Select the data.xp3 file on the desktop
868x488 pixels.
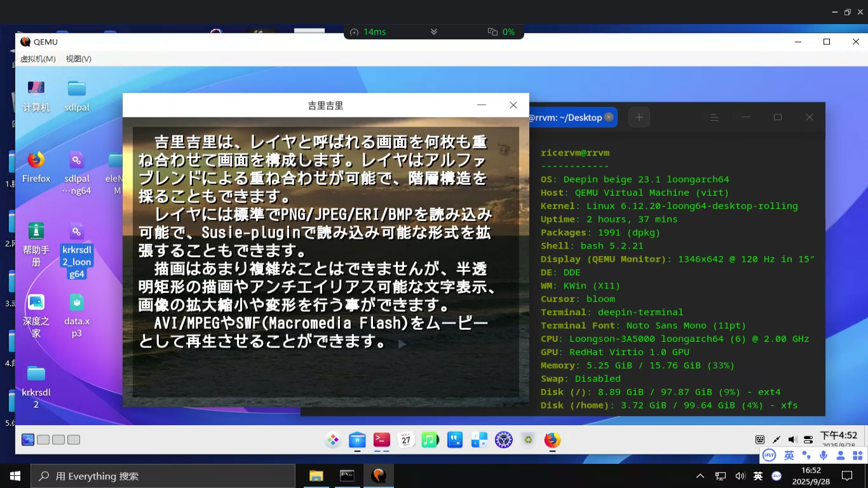click(77, 316)
